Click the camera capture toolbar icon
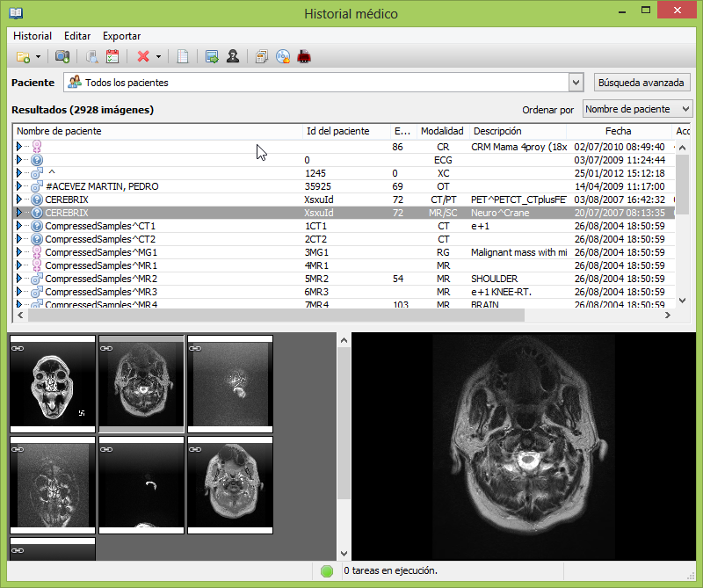Viewport: 703px width, 588px height. coord(62,57)
